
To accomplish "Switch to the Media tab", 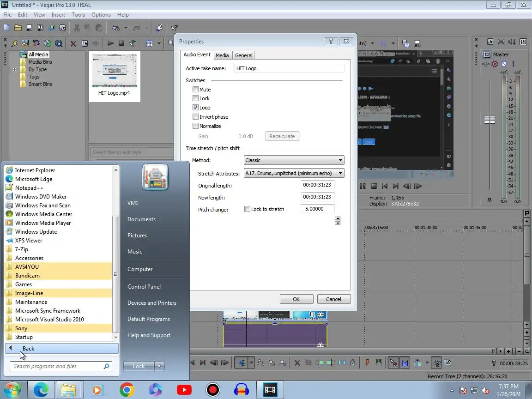I will tap(222, 55).
